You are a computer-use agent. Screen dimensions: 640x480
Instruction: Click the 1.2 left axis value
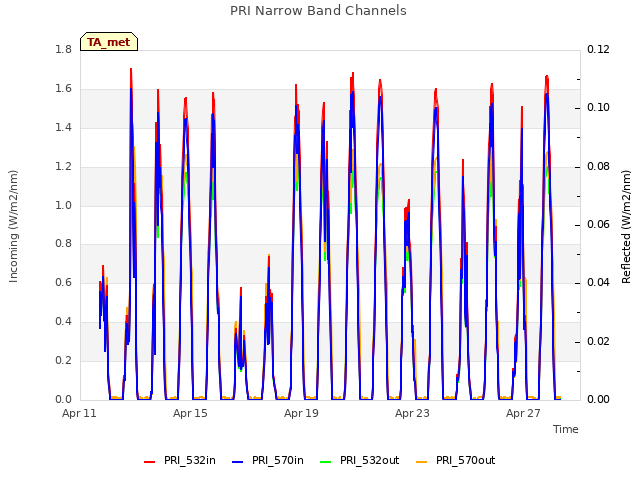click(64, 166)
